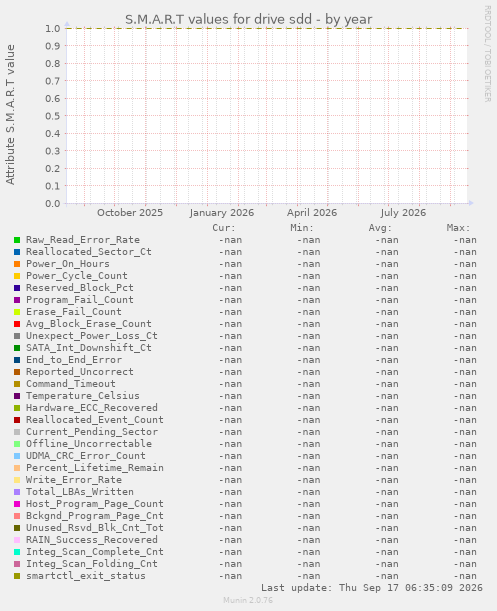Click the blue Reallocated_Sector_Ct legend swatch
Screen dimensions: 497x611
[x=17, y=252]
